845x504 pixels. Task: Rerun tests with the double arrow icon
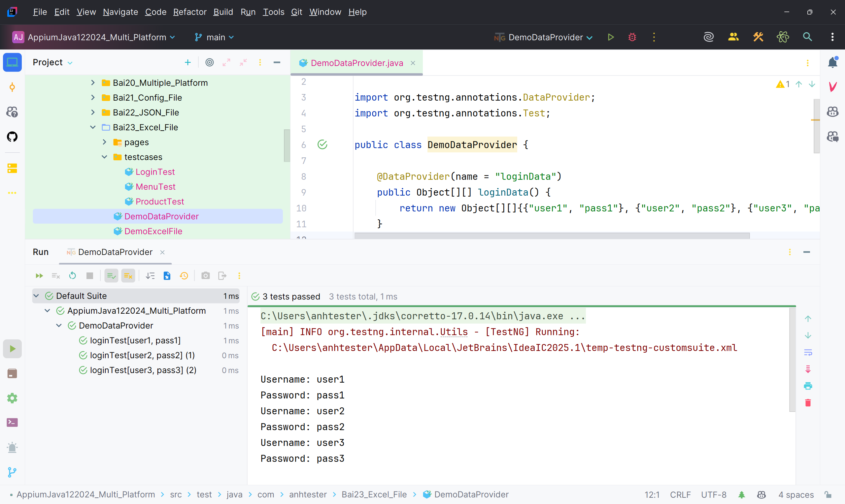(x=39, y=276)
